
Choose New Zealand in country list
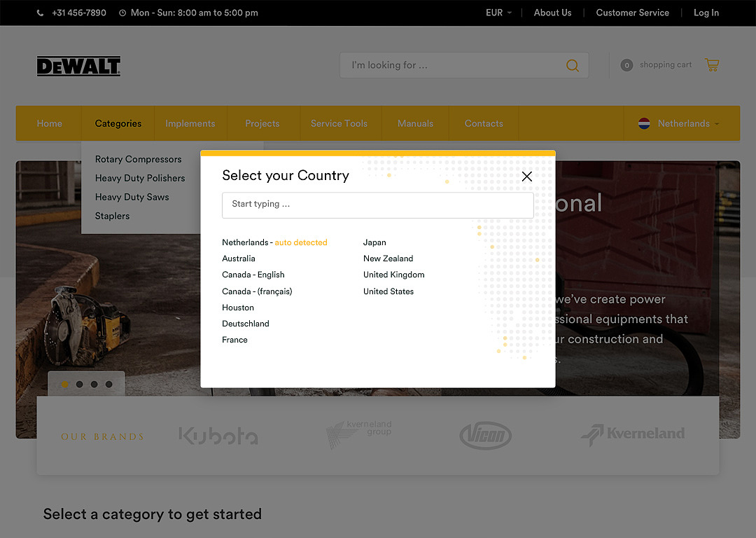coord(388,258)
